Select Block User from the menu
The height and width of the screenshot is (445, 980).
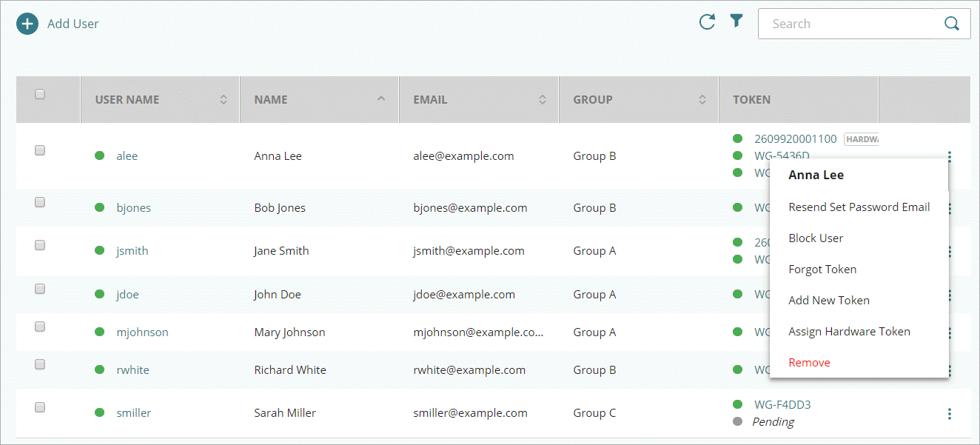816,238
